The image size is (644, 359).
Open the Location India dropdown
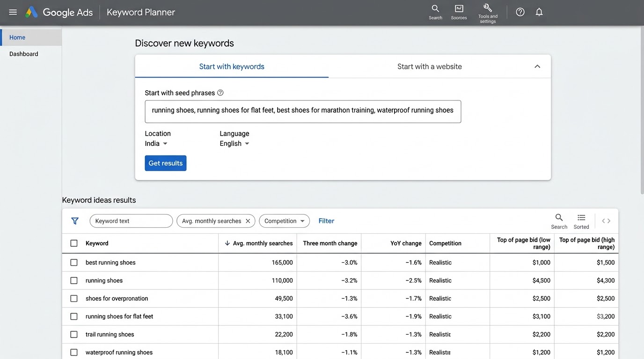[156, 144]
